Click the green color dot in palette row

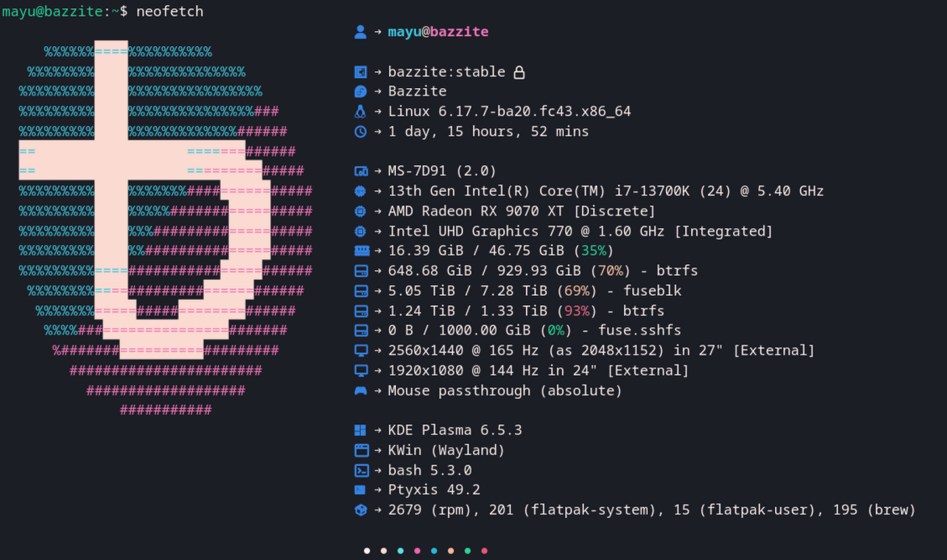[467, 550]
